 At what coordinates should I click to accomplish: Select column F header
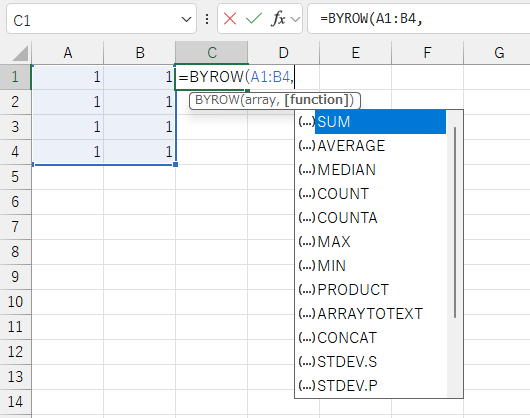point(428,53)
